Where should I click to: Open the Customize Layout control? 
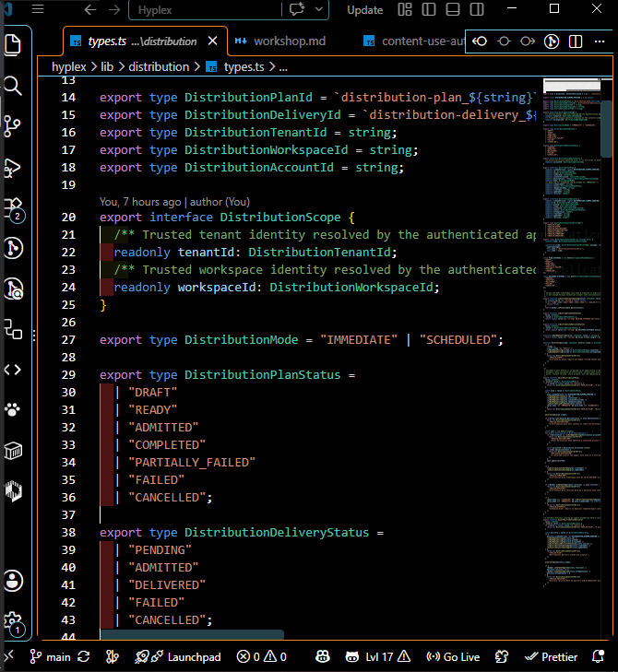coord(405,9)
